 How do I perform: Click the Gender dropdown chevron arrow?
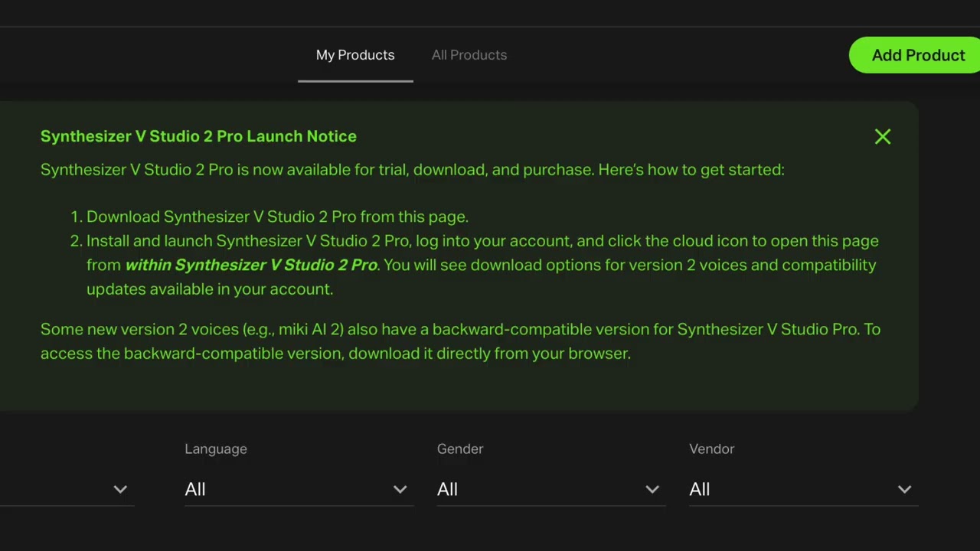652,490
